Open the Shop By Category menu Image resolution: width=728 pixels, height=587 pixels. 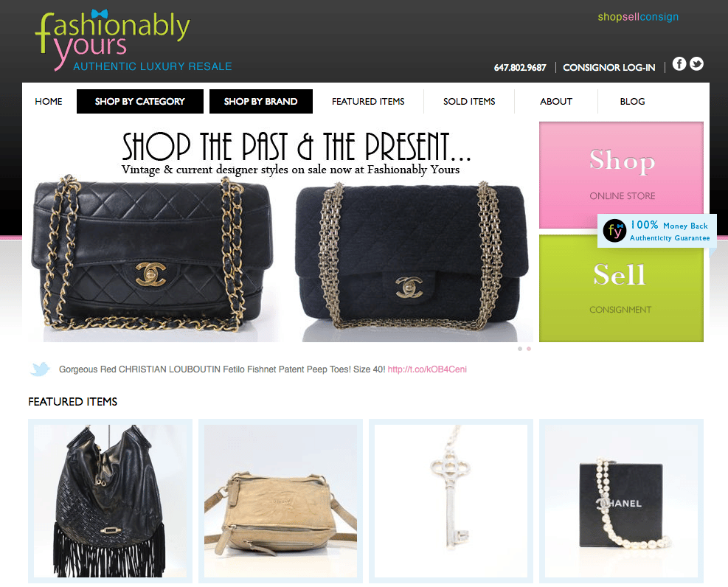(x=139, y=101)
